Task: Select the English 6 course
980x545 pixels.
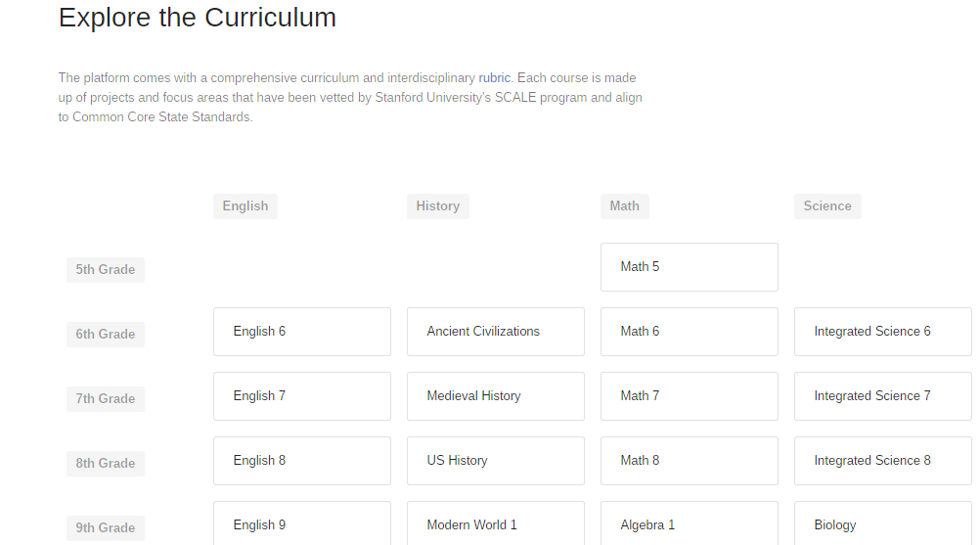Action: 301,332
